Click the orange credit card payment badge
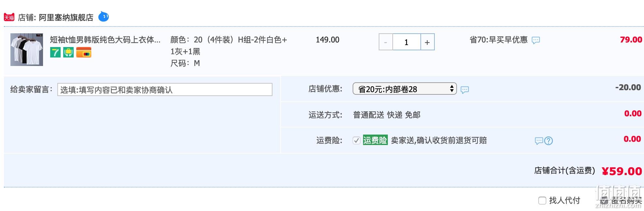The image size is (644, 211). coord(84,52)
